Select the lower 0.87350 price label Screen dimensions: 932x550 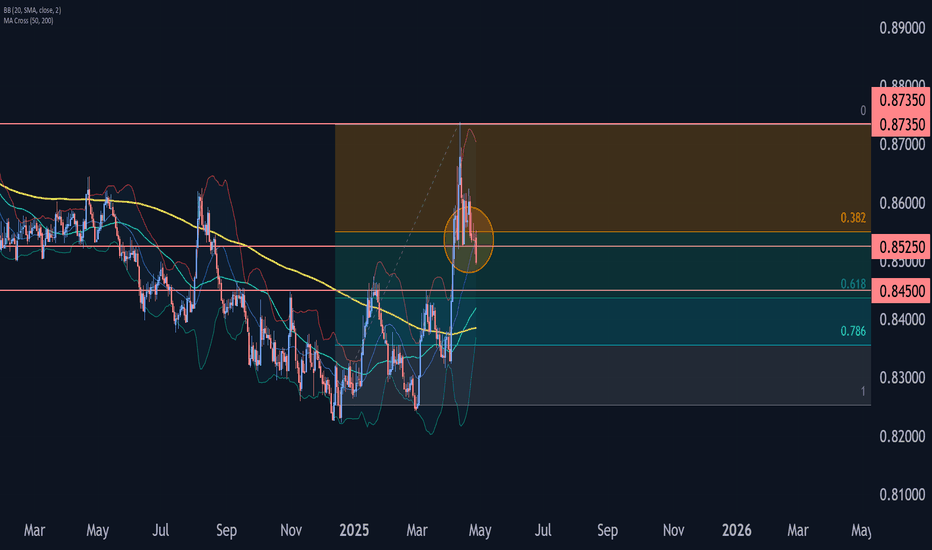(901, 124)
